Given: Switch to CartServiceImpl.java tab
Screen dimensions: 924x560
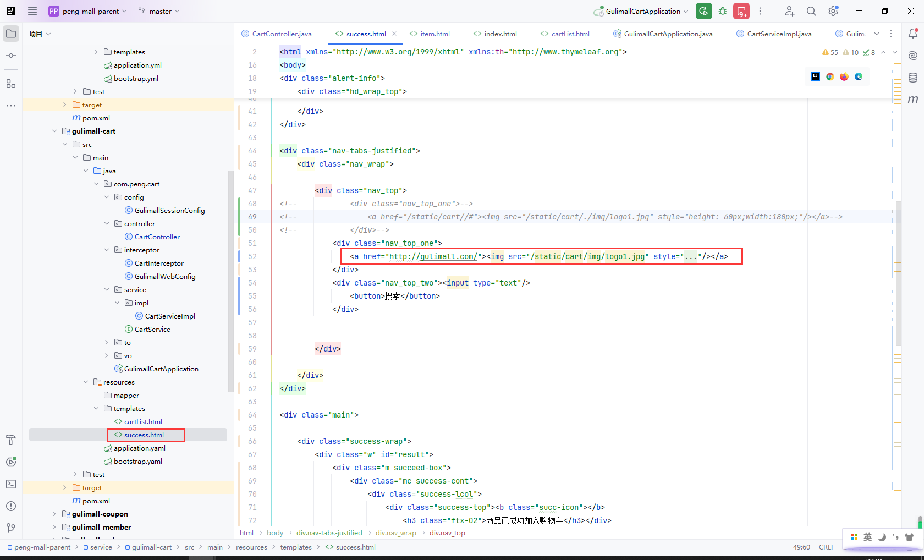Looking at the screenshot, I should [x=774, y=34].
